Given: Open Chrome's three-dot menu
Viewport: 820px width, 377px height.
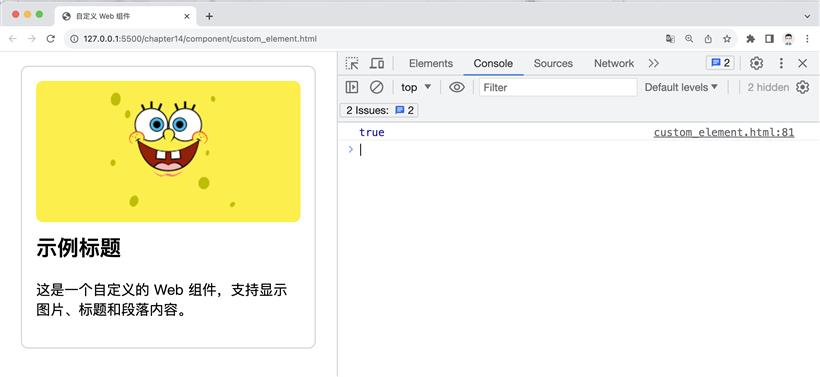Looking at the screenshot, I should (x=806, y=39).
